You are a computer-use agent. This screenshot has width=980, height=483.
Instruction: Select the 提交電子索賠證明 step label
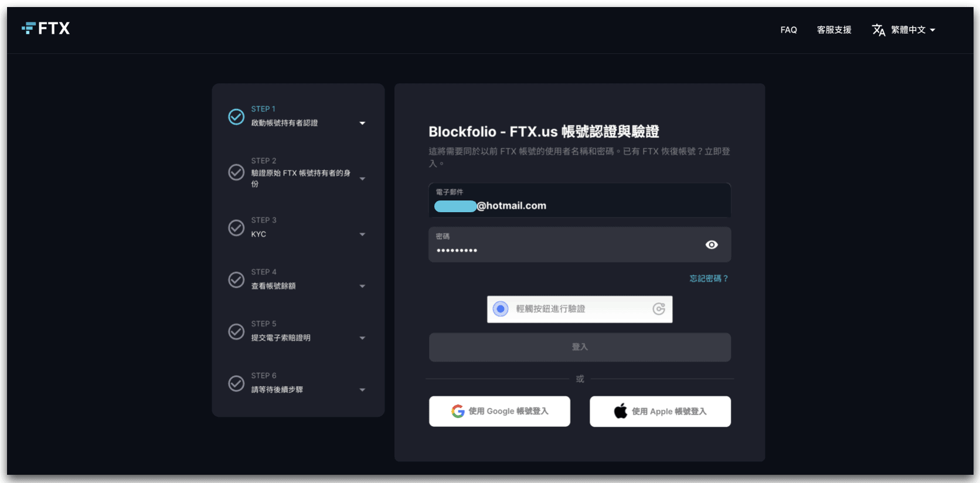281,338
